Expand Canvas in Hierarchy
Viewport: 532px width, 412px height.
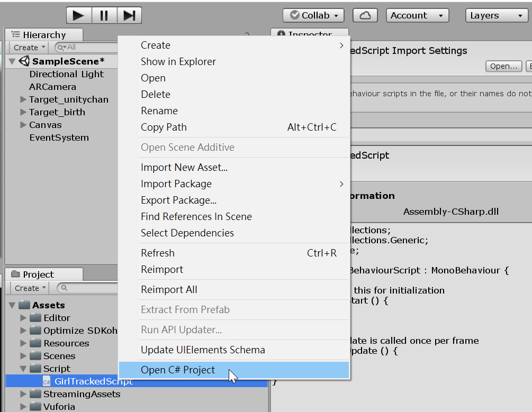(x=23, y=125)
